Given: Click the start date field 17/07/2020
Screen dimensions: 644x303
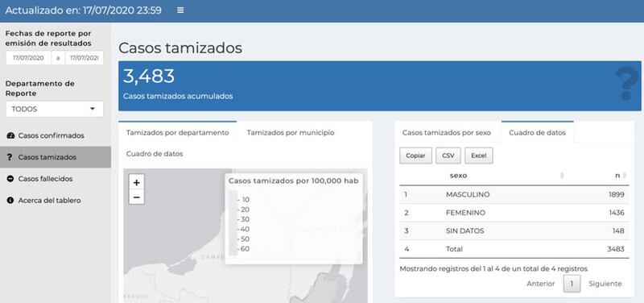Looking at the screenshot, I should [28, 58].
